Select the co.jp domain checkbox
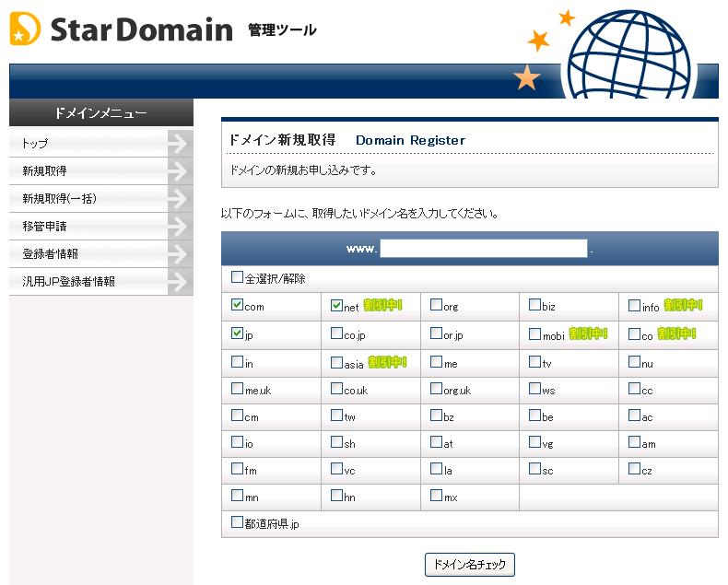The width and height of the screenshot is (728, 585). pyautogui.click(x=336, y=333)
